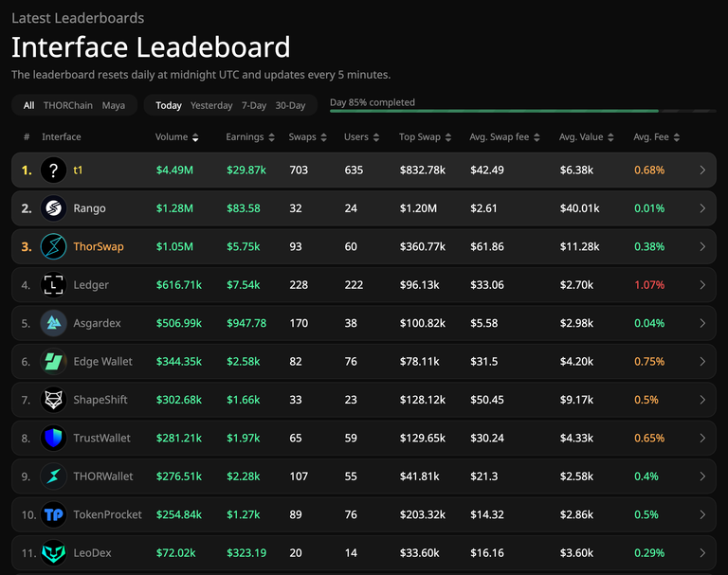728x575 pixels.
Task: Sort by Avg. Swap fee arrows
Action: click(x=537, y=137)
